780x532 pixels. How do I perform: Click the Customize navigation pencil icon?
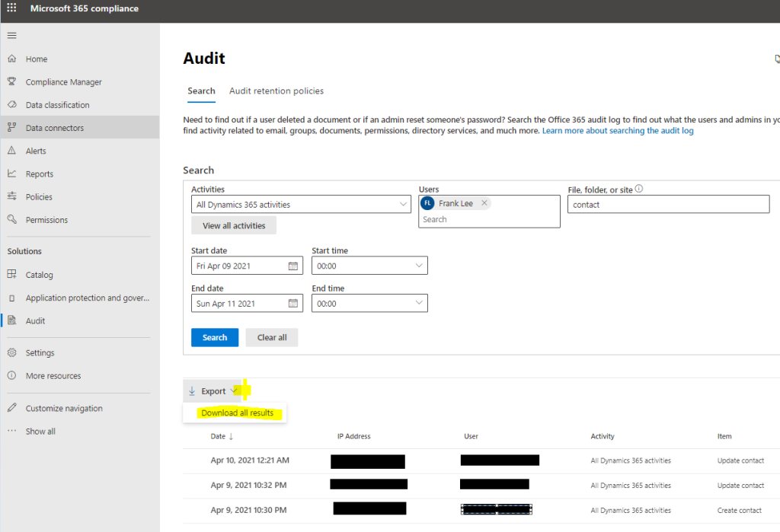(11, 408)
